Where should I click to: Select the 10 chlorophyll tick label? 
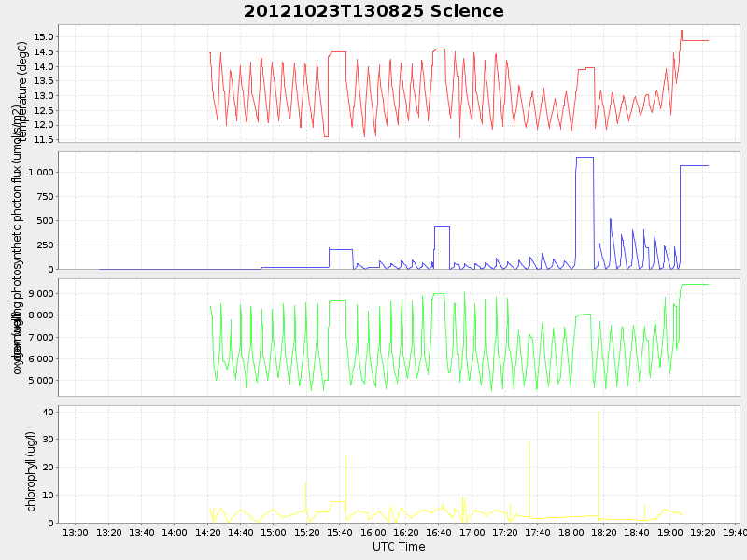[49, 496]
